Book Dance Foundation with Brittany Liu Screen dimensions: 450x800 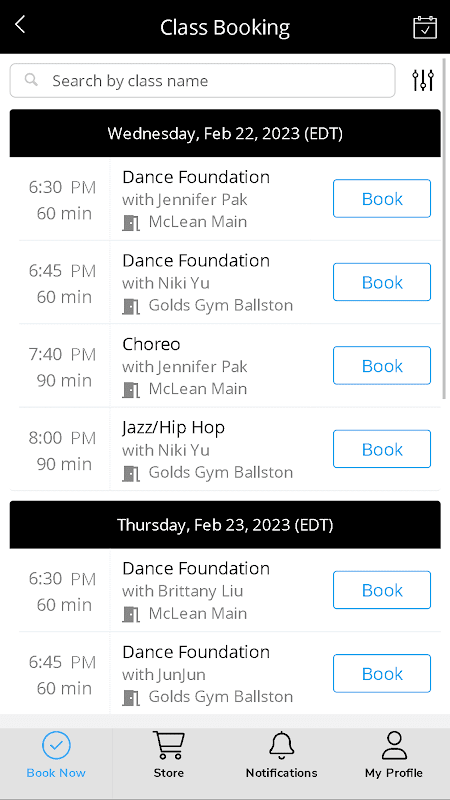point(382,590)
